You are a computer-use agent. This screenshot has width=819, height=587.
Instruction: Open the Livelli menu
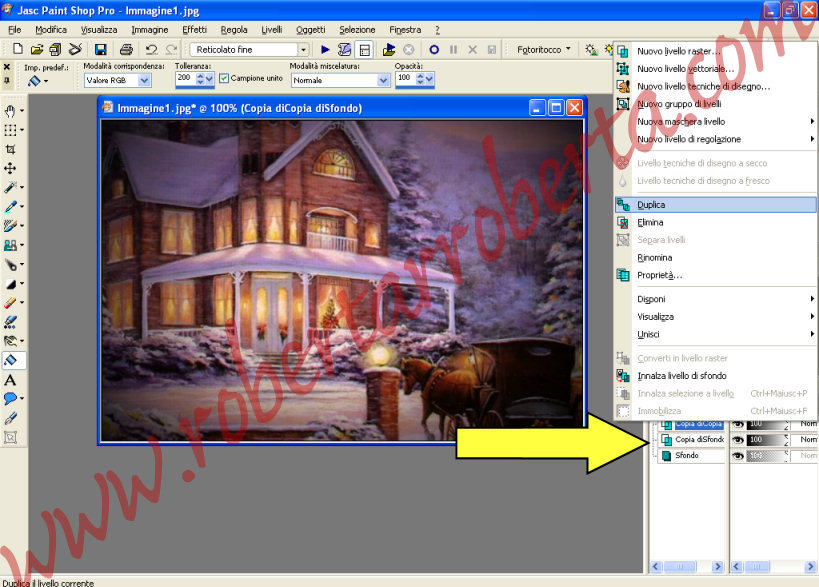pos(272,30)
